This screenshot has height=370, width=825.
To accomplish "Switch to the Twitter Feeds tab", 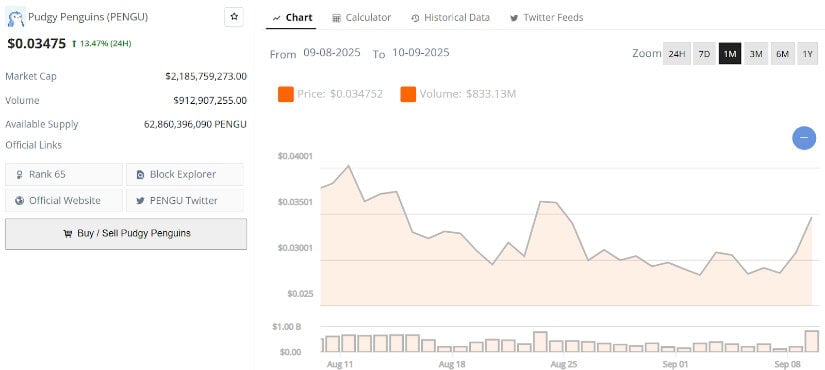I will pyautogui.click(x=547, y=17).
